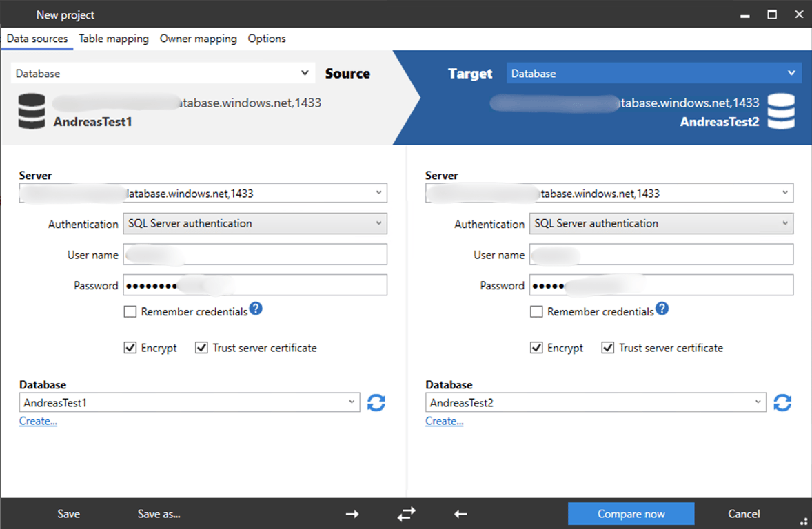The image size is (812, 529).
Task: Swap source and target data sources
Action: 407,514
